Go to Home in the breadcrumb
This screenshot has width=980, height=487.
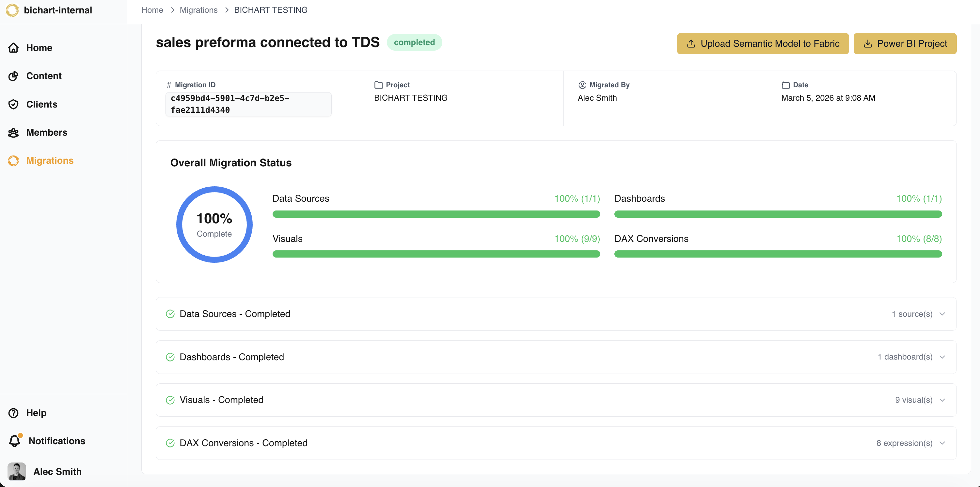152,10
